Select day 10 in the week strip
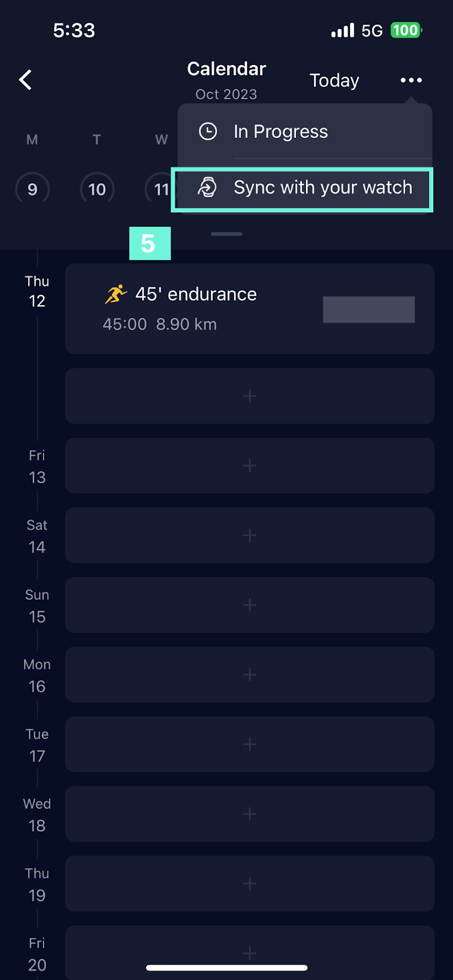Viewport: 453px width, 980px height. [x=97, y=189]
